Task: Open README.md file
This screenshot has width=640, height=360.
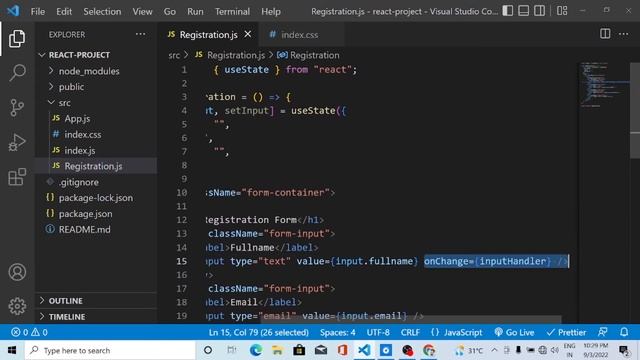Action: 96,229
